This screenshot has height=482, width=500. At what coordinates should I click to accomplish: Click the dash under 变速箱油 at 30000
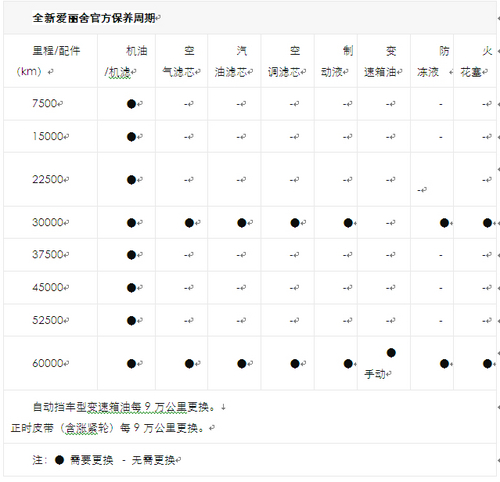click(388, 223)
